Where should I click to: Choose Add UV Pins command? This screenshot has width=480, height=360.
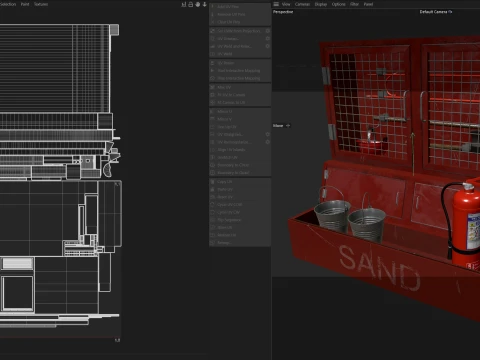tap(240, 7)
